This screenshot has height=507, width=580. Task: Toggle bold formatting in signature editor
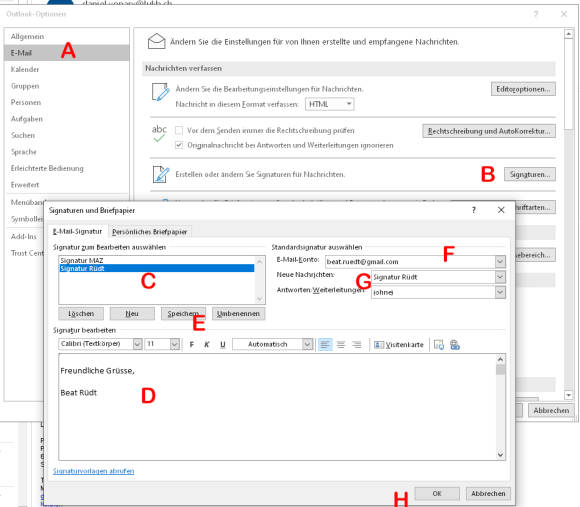pos(192,345)
